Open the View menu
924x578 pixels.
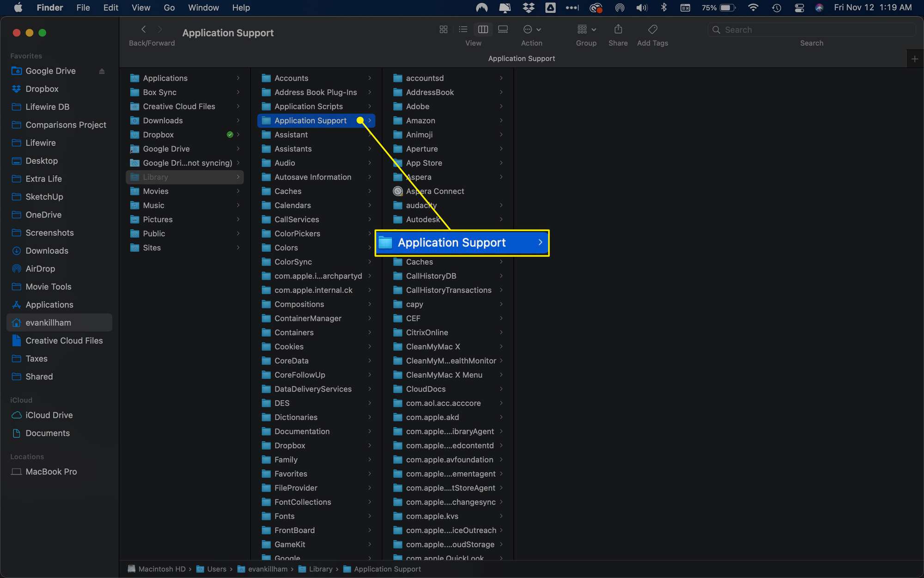(x=140, y=7)
